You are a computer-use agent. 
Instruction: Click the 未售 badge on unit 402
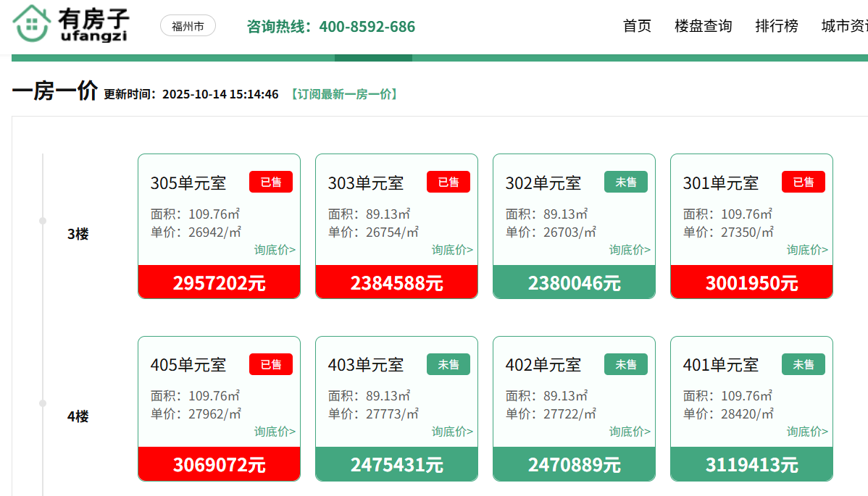(x=626, y=364)
